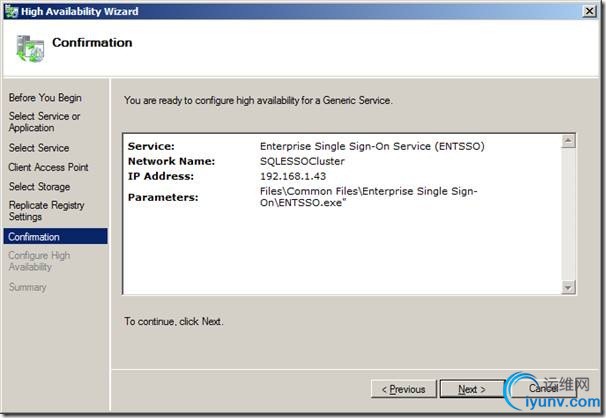606x418 pixels.
Task: Click the details scrollbar down arrow
Action: [568, 287]
